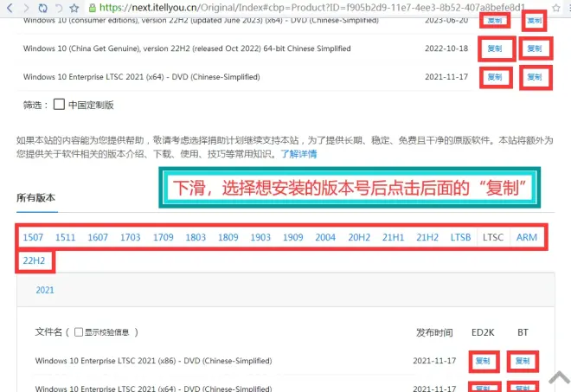The image size is (571, 392).
Task: Click Windows 10 Enterprise LTSC 2021 (x86) filename
Action: (153, 361)
